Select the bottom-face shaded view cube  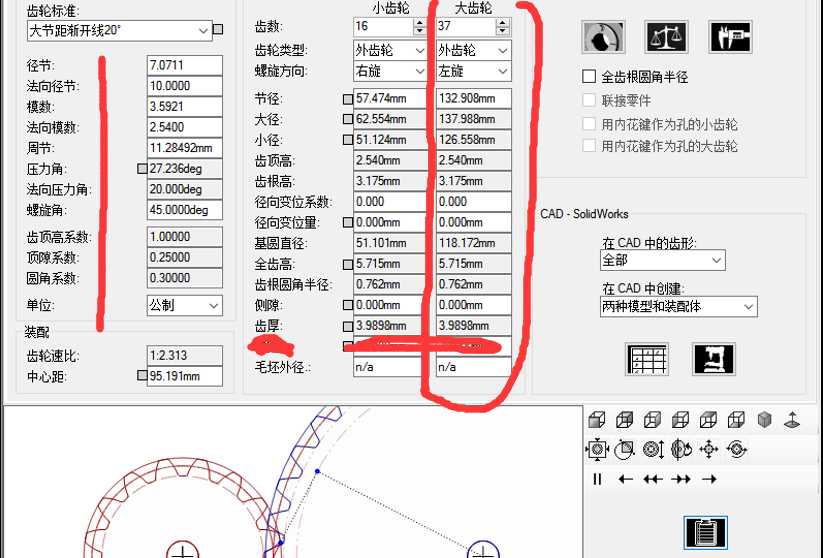point(736,420)
